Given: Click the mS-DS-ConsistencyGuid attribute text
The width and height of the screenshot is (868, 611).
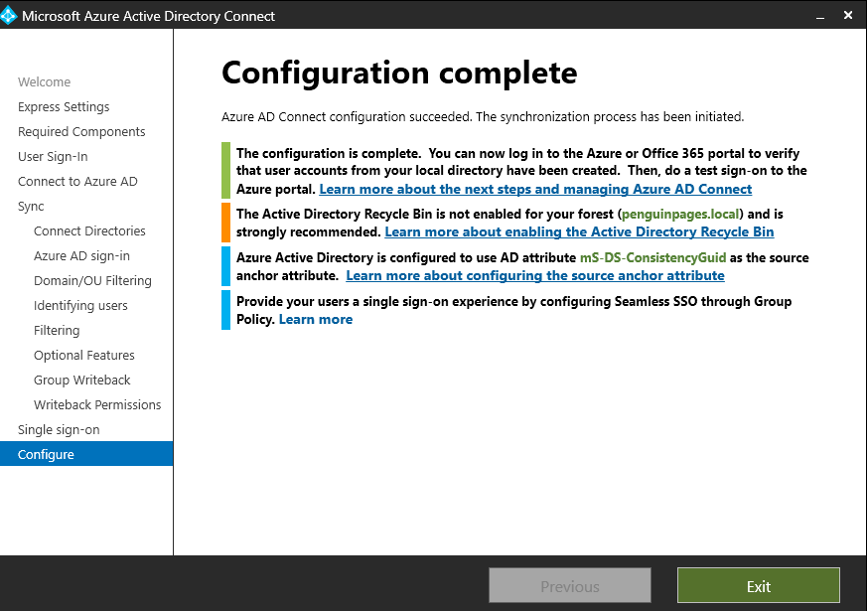Looking at the screenshot, I should coord(652,257).
